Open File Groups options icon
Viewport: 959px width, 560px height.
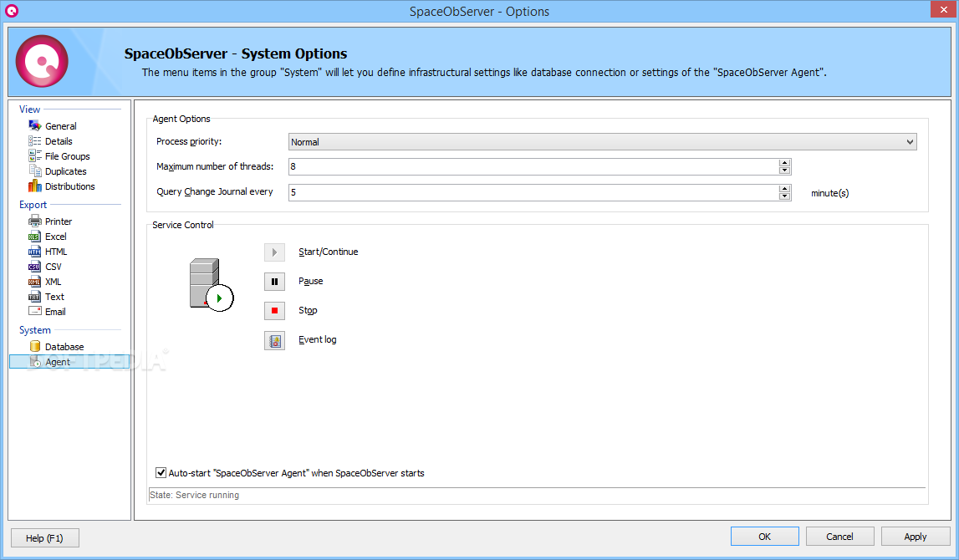pos(35,156)
